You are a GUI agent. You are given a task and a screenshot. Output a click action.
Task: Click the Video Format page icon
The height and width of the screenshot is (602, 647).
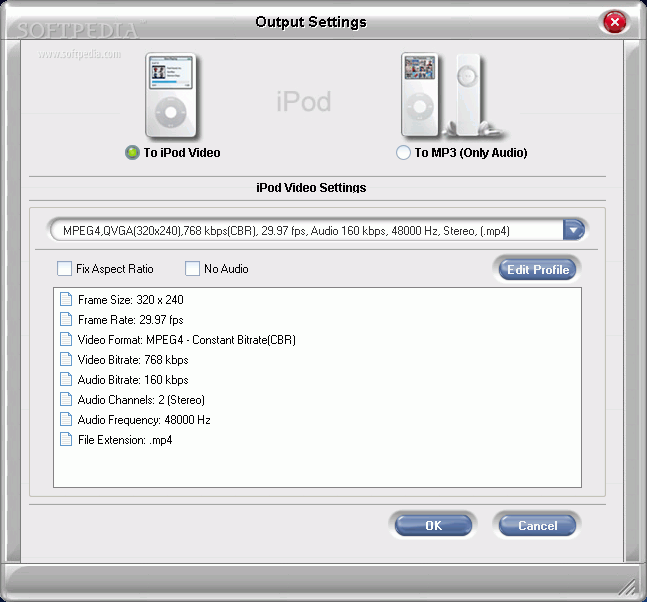[66, 339]
